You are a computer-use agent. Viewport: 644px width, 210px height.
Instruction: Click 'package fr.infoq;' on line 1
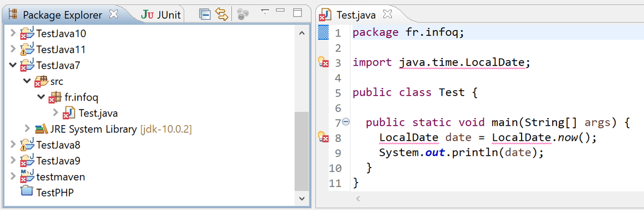click(408, 32)
